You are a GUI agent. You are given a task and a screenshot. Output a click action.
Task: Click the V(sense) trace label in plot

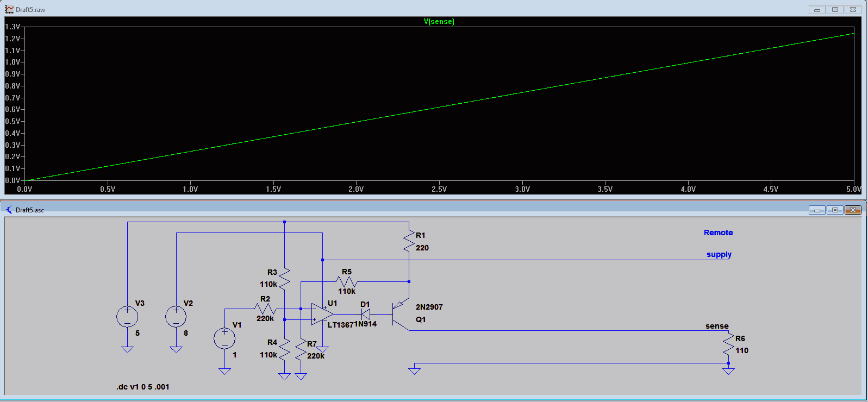[x=439, y=22]
